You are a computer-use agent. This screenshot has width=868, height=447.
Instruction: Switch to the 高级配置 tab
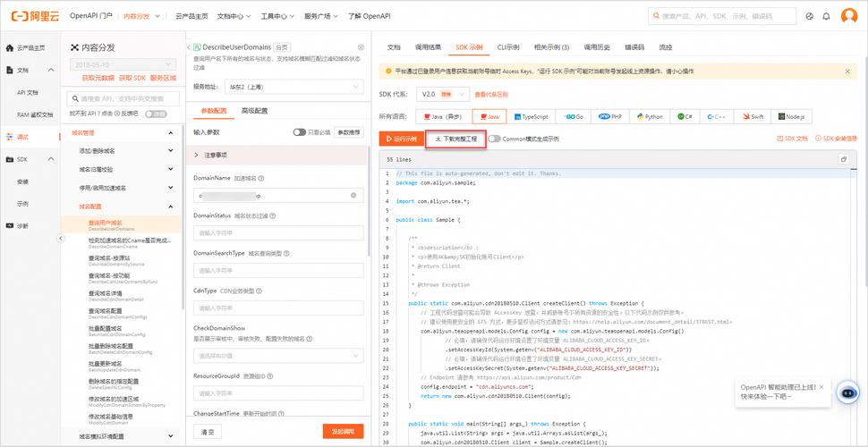255,111
